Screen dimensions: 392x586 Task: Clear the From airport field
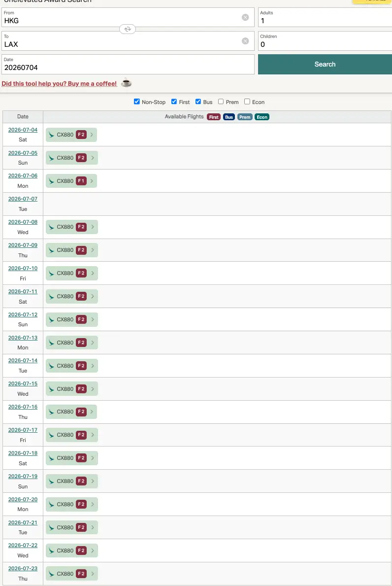(245, 17)
